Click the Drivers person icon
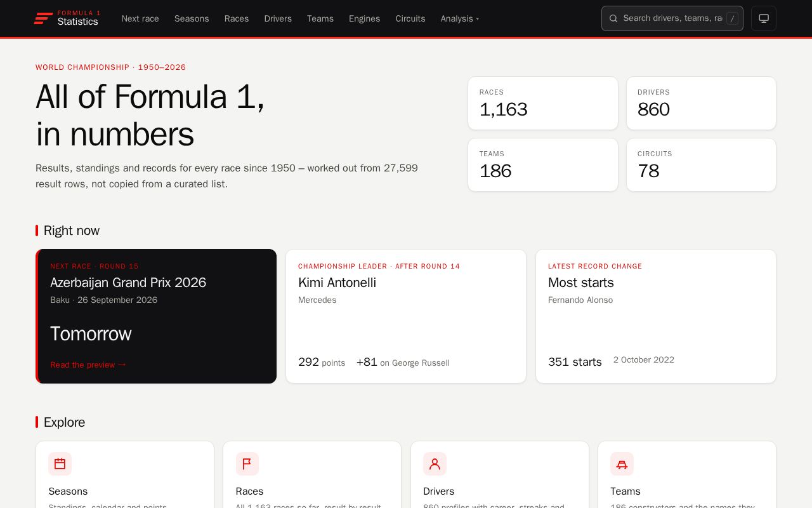812x508 pixels. pos(435,464)
